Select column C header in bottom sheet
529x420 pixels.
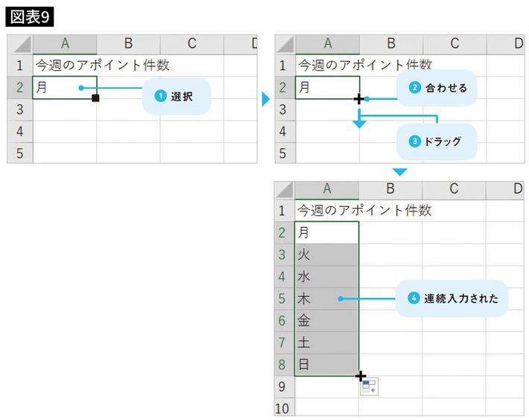tap(454, 189)
